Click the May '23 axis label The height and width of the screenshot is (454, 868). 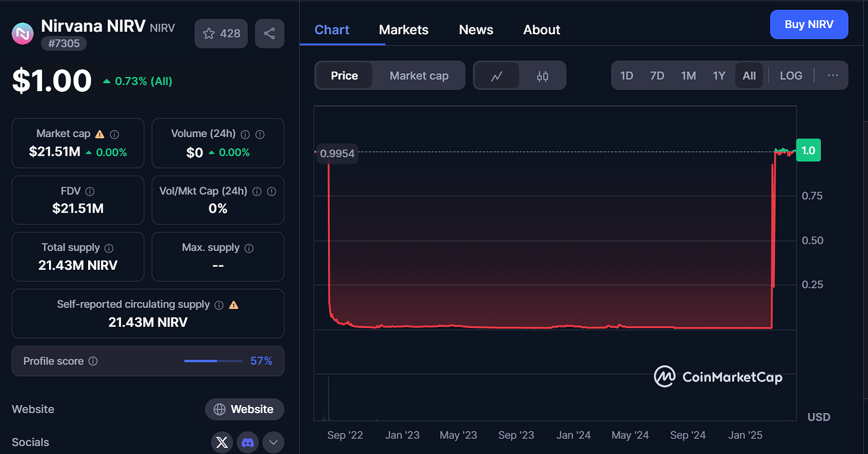[458, 435]
